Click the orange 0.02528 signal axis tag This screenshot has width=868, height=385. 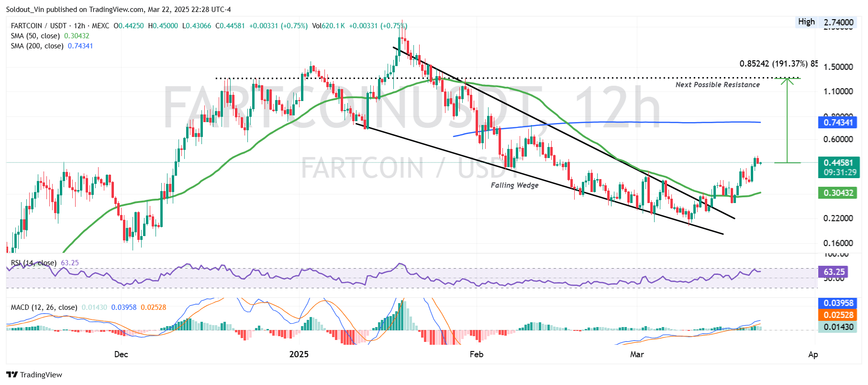tap(838, 315)
